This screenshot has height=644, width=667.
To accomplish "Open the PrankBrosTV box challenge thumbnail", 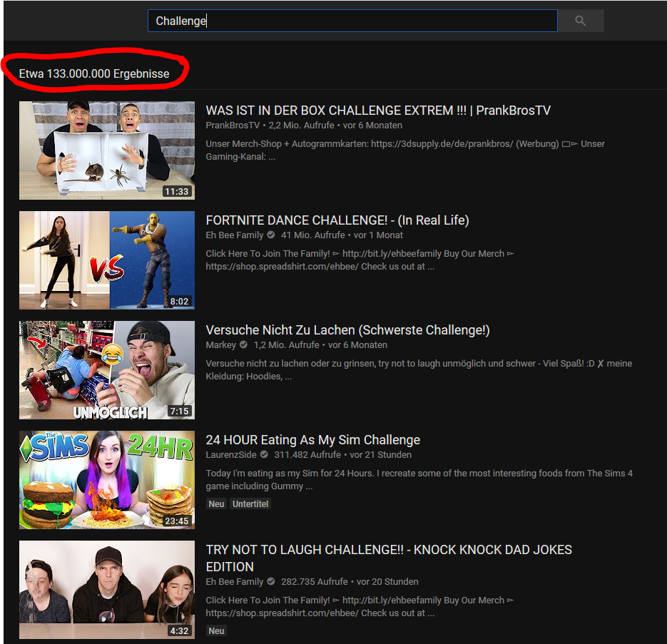I will pos(107,150).
